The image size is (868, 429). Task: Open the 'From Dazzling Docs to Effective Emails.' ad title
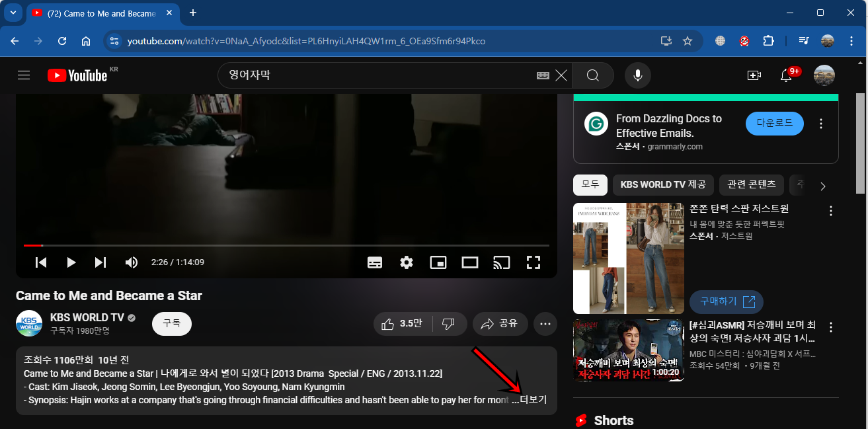669,126
